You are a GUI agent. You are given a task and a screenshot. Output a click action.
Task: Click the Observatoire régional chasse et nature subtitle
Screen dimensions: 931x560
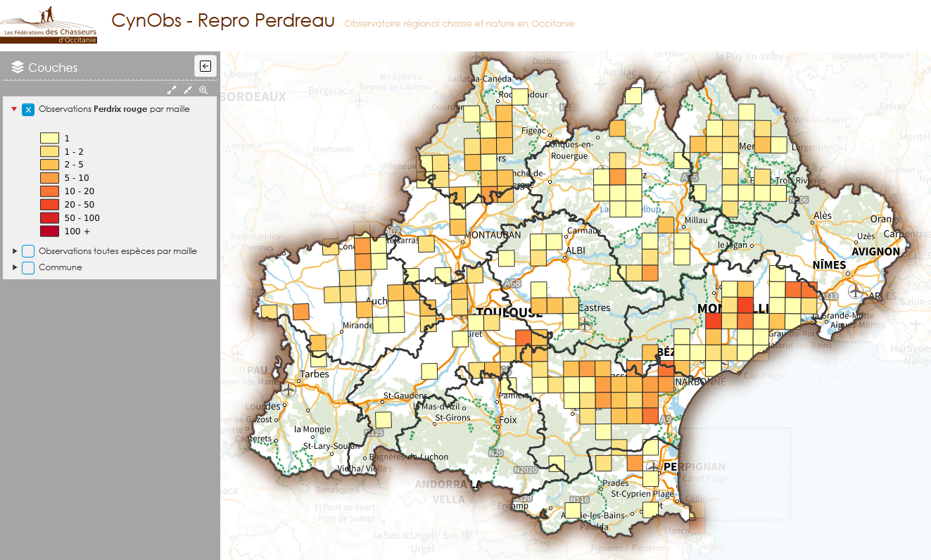(x=459, y=24)
